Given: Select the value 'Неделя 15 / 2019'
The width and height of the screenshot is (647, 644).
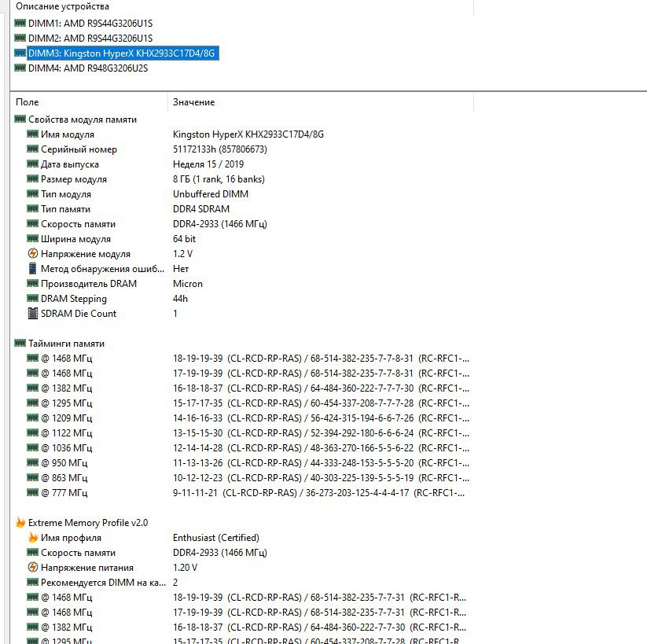Looking at the screenshot, I should tap(208, 164).
